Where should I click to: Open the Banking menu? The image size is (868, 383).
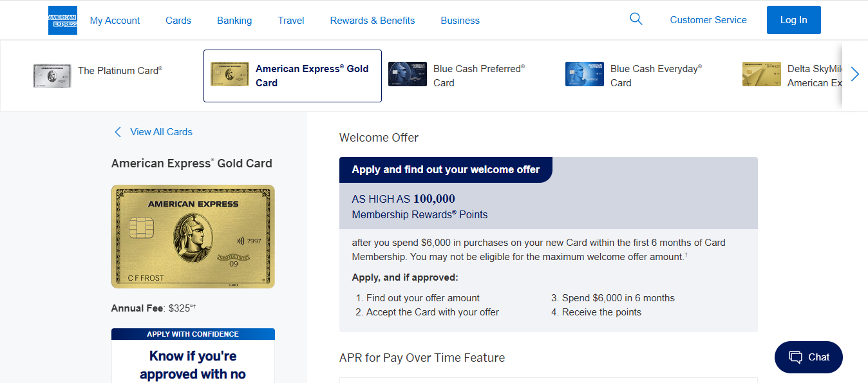[234, 20]
